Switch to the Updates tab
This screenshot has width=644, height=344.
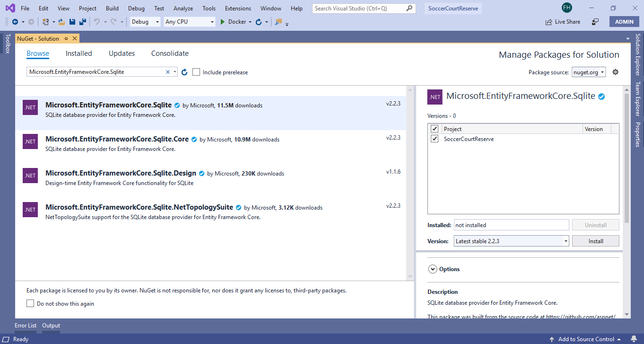click(x=122, y=53)
